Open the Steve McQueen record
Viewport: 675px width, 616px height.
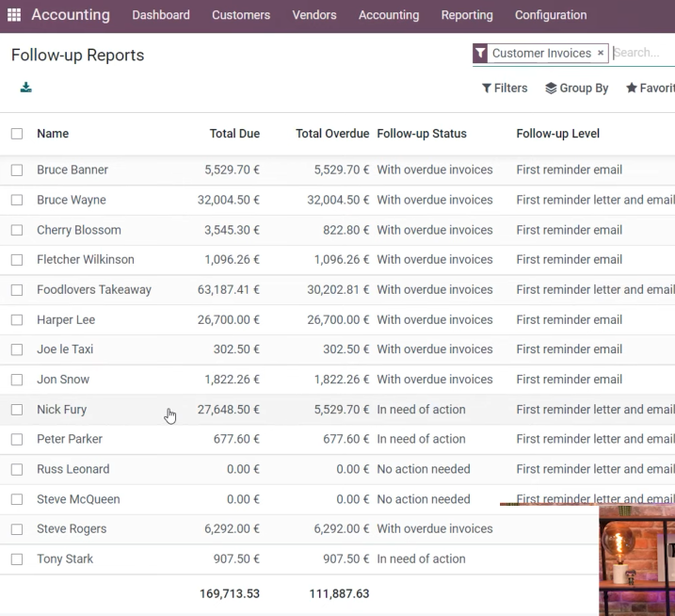[x=78, y=499]
